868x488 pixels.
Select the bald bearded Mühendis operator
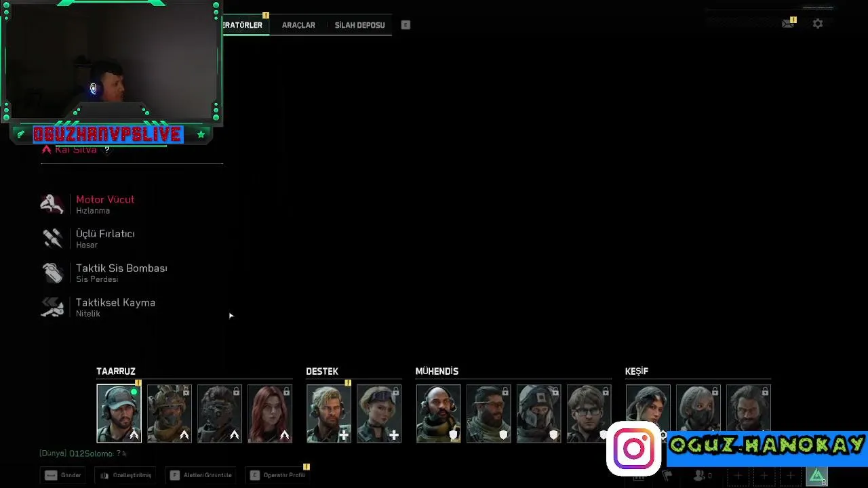click(x=439, y=413)
